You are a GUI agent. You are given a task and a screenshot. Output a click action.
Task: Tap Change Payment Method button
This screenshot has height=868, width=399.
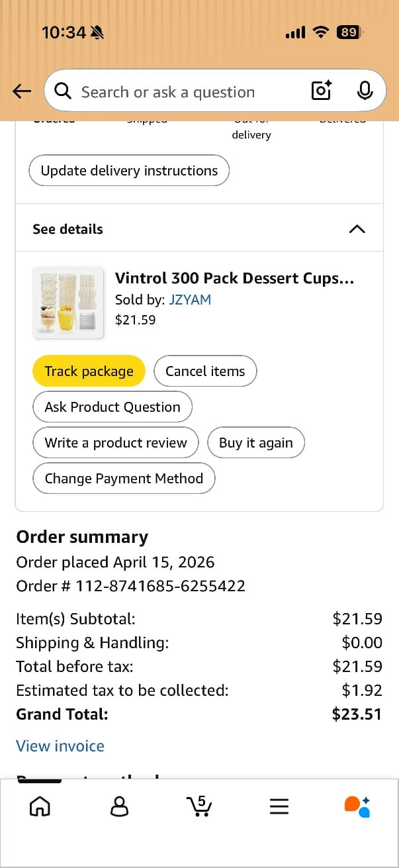[x=124, y=479]
